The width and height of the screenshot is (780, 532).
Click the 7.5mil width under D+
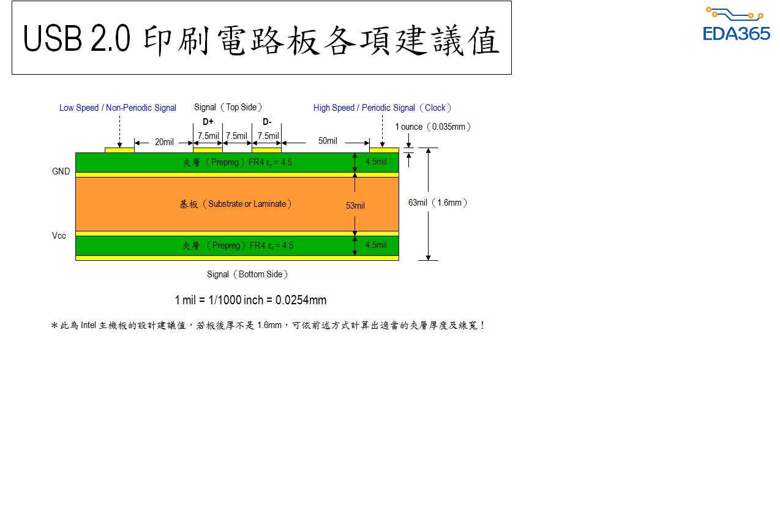point(208,136)
